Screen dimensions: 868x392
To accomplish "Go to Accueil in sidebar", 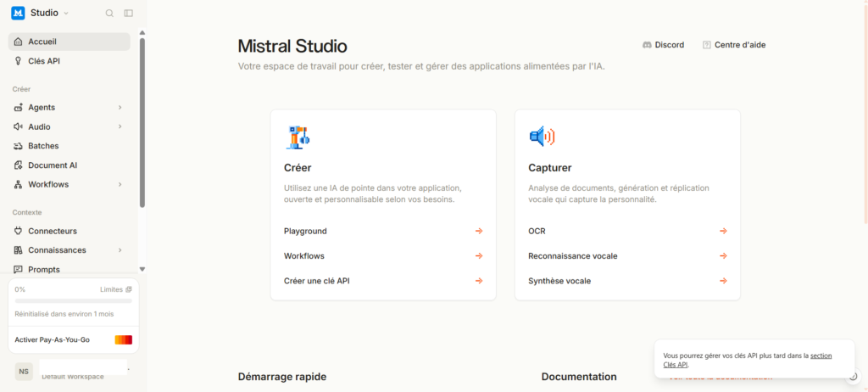I will tap(70, 42).
